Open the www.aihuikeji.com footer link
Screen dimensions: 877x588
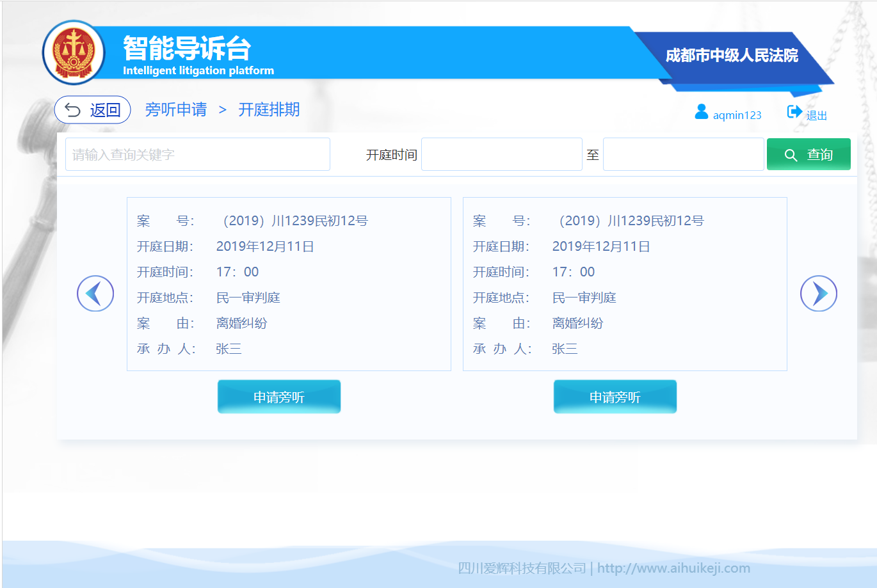click(x=673, y=568)
